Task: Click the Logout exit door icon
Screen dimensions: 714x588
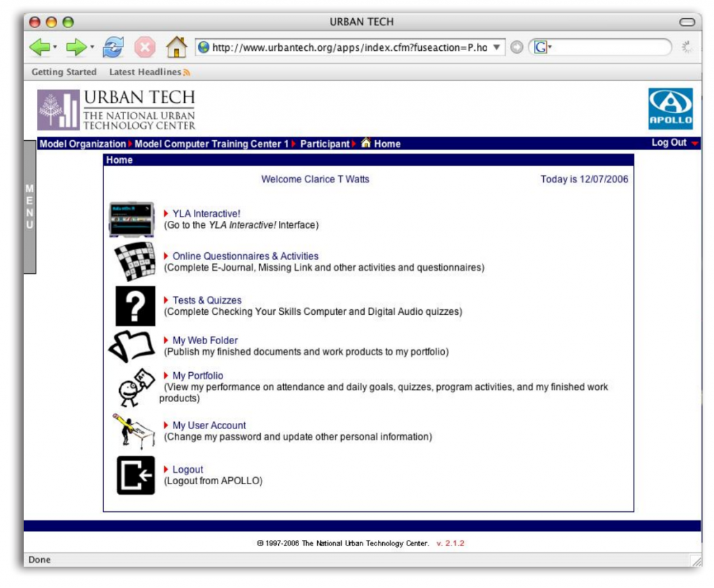Action: point(136,475)
